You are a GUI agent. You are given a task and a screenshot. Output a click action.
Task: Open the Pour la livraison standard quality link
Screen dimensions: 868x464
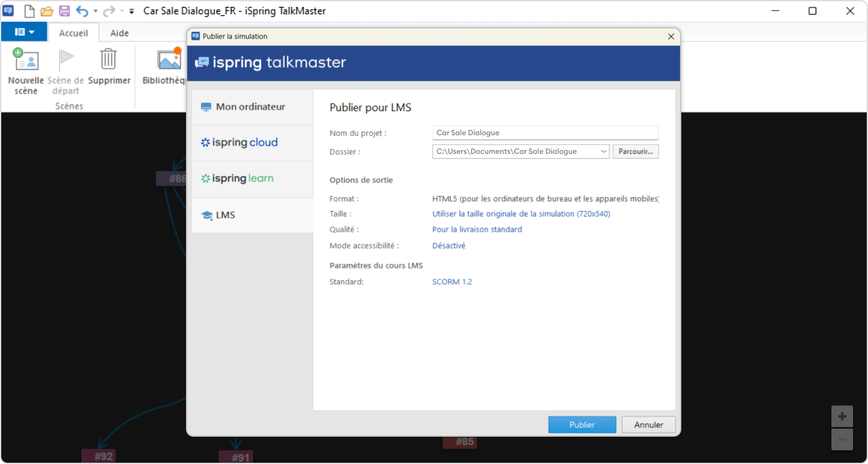(477, 230)
